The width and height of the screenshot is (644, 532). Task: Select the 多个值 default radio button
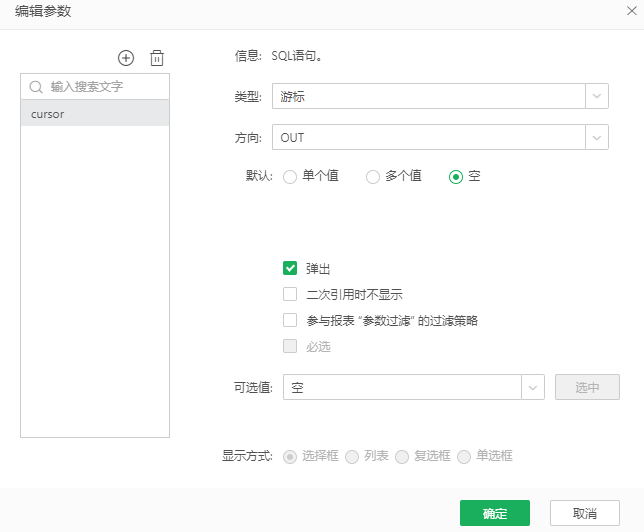click(x=373, y=177)
